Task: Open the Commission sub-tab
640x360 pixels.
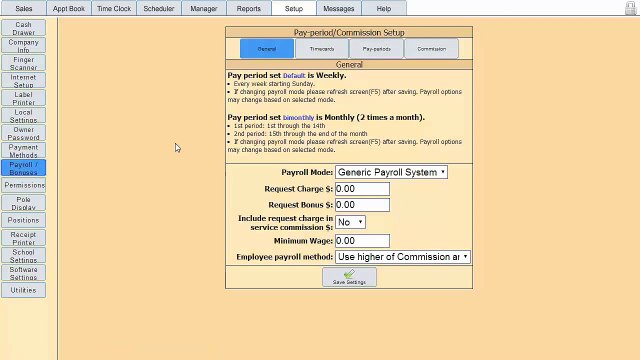Action: pos(431,49)
